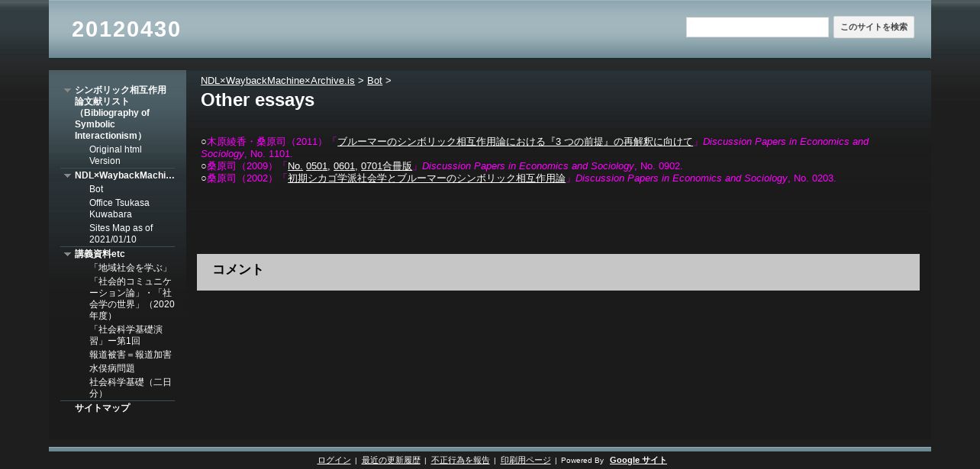Open 水俣病問題 sidebar page
Image resolution: width=980 pixels, height=469 pixels.
[x=112, y=368]
